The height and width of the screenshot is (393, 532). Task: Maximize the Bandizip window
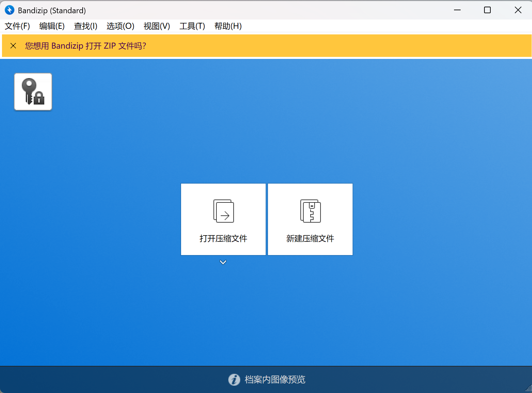[487, 10]
